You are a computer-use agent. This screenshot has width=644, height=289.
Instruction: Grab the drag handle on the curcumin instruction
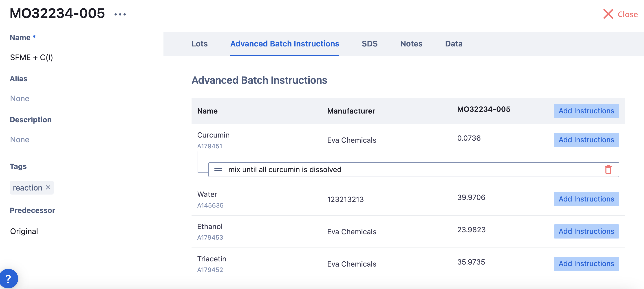coord(218,170)
